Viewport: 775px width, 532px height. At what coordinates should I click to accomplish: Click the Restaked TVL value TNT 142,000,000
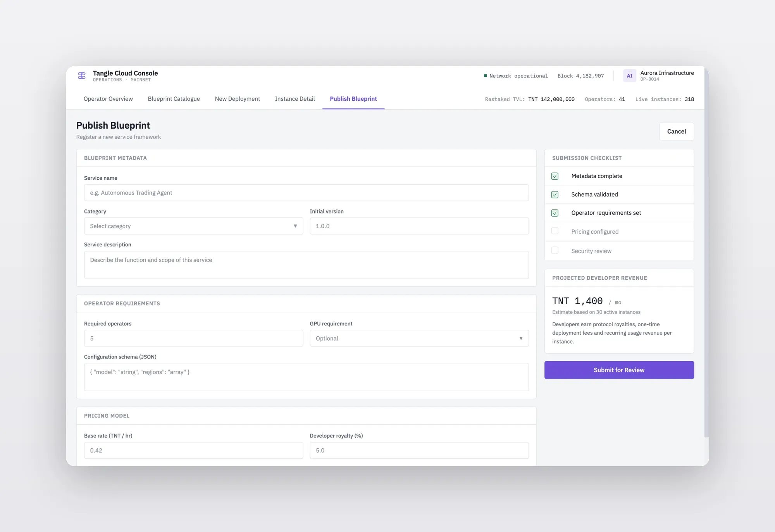[551, 99]
